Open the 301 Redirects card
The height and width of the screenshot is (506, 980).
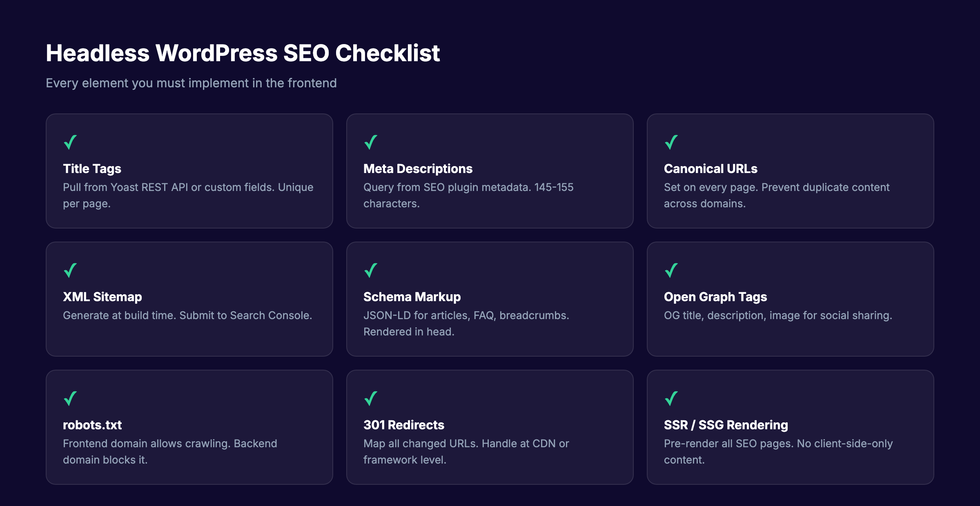point(403,425)
